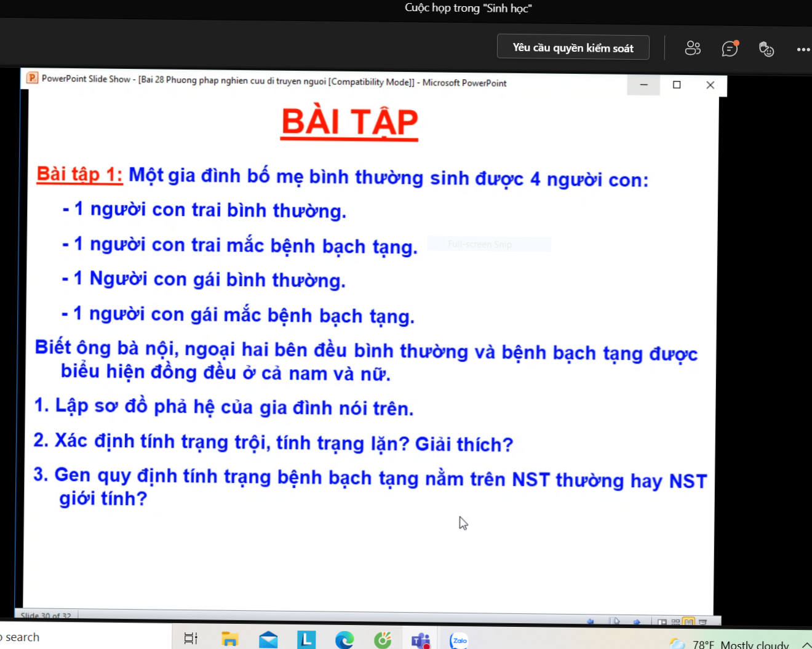Open the 78°F Mostly cloudy weather widget
The height and width of the screenshot is (649, 812).
point(730,644)
